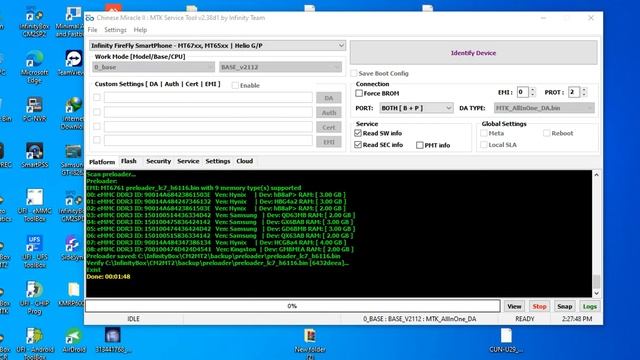The height and width of the screenshot is (360, 640).
Task: Open PORT dropdown showing BOTH [ B + P ]
Action: click(x=416, y=108)
